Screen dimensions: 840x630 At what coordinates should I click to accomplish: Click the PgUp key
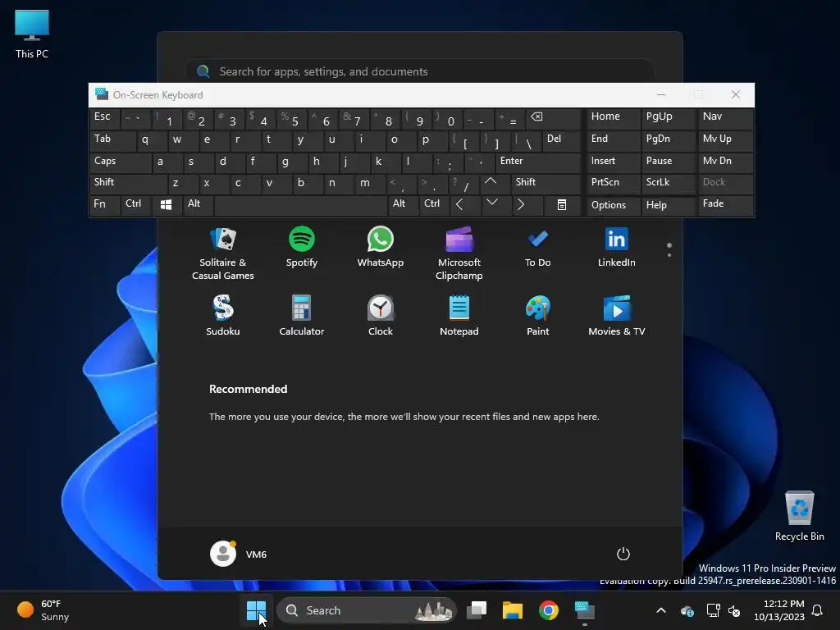tap(668, 119)
